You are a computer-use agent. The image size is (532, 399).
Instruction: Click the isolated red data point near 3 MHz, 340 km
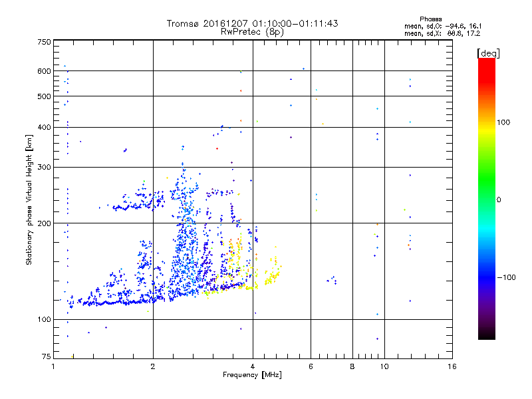click(217, 148)
